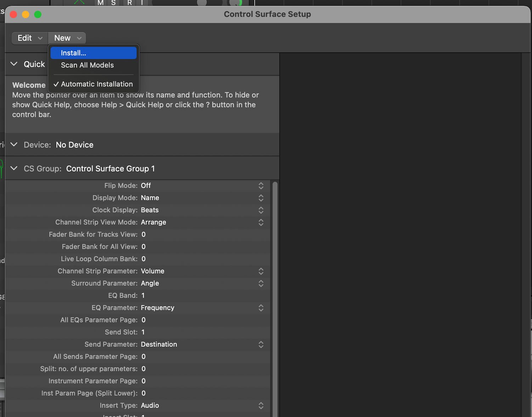Collapse the Device section
Image resolution: width=532 pixels, height=417 pixels.
[14, 144]
